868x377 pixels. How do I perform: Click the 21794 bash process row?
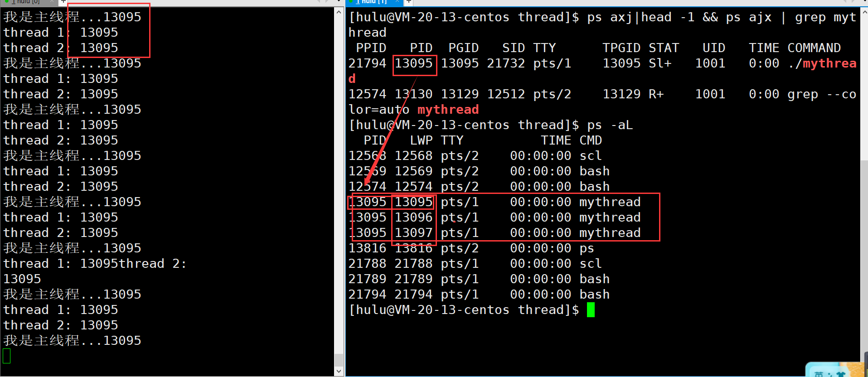point(479,295)
